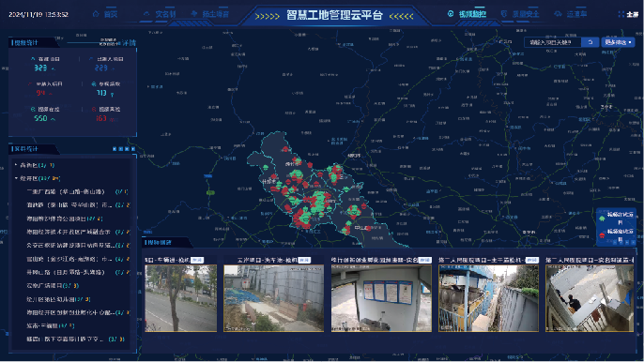Open the 首页 home tab
The image size is (644, 362).
(x=111, y=14)
